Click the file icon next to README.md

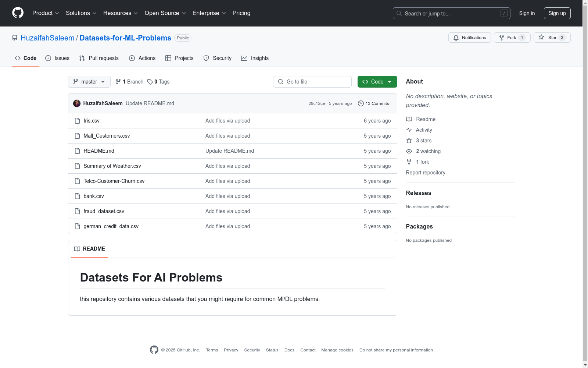point(77,151)
